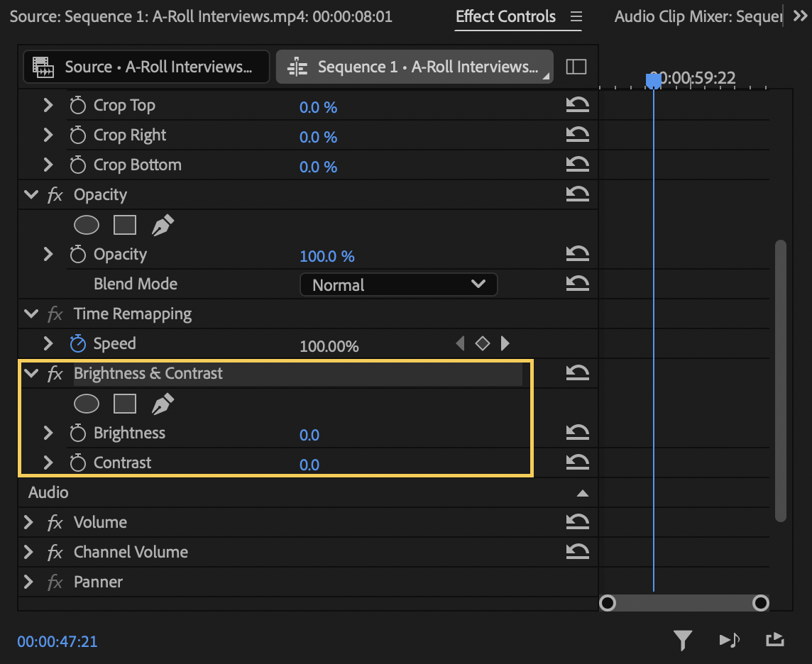Expand the Panner effect
The height and width of the screenshot is (664, 812).
click(x=28, y=582)
